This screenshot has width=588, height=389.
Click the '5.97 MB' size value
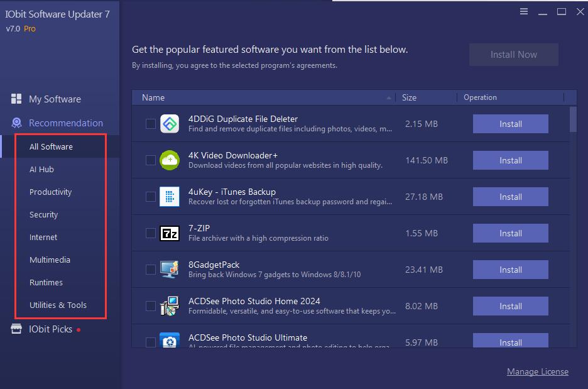422,342
